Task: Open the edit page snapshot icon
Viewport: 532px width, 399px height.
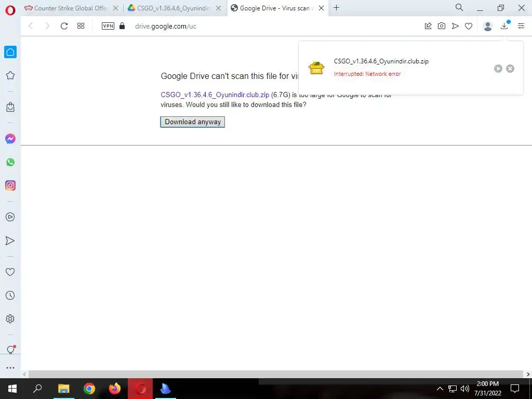Action: [428, 26]
